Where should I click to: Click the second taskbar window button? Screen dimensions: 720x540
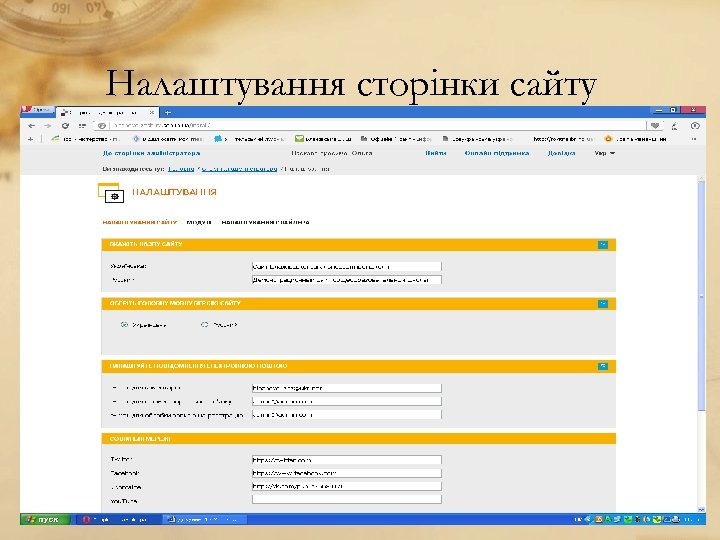click(x=204, y=519)
